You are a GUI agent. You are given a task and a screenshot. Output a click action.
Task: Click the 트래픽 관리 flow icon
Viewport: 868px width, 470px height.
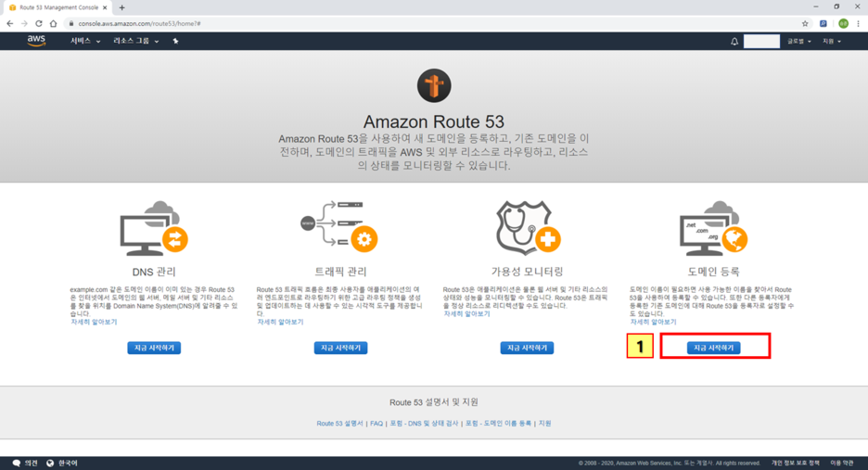(339, 226)
